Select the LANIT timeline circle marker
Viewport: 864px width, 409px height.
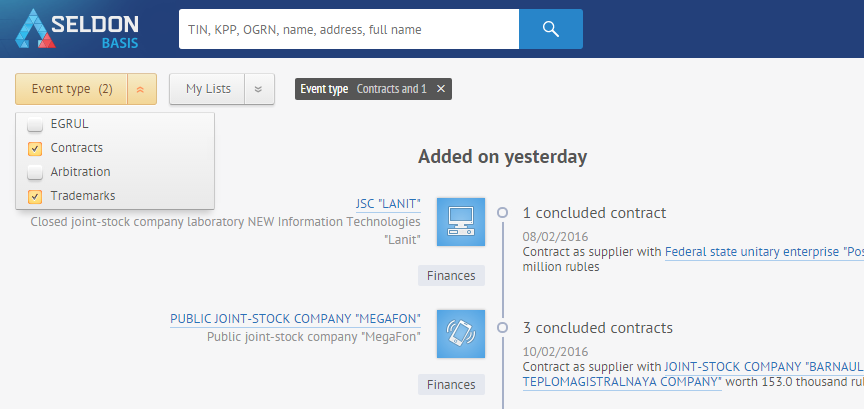(502, 212)
